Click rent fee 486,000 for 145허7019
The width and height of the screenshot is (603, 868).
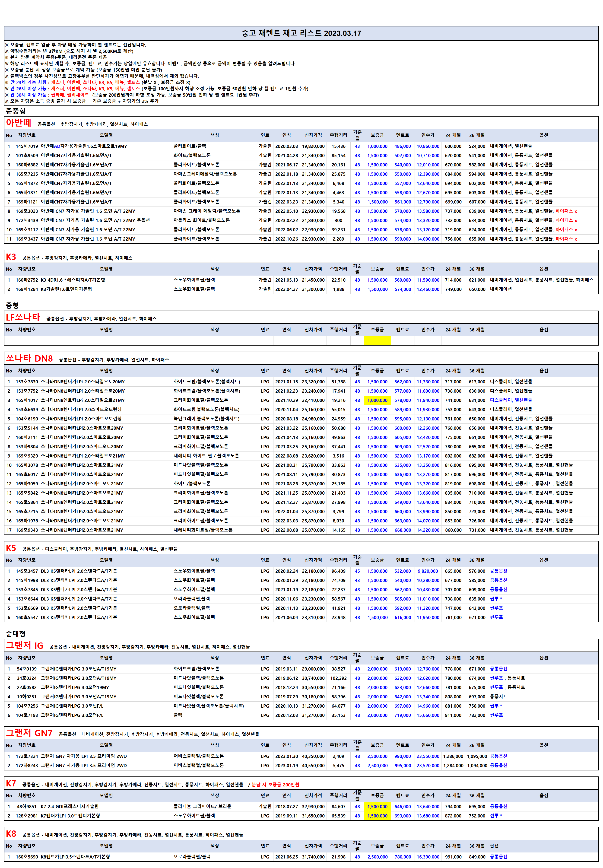pyautogui.click(x=402, y=146)
